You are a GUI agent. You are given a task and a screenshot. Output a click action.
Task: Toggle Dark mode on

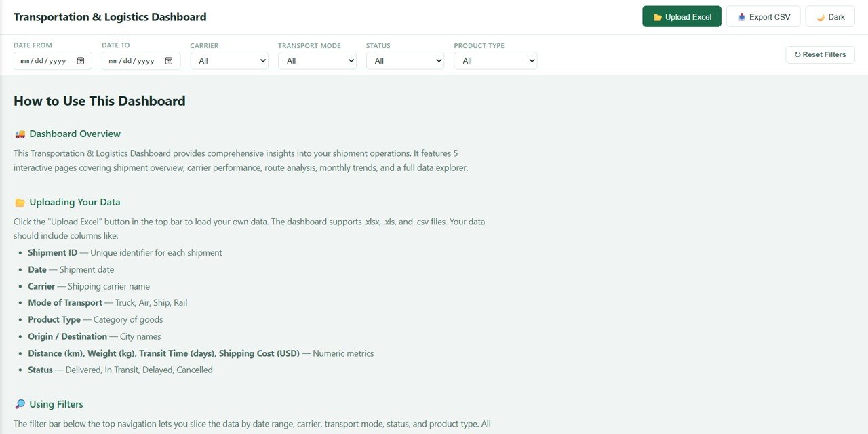[x=830, y=16]
